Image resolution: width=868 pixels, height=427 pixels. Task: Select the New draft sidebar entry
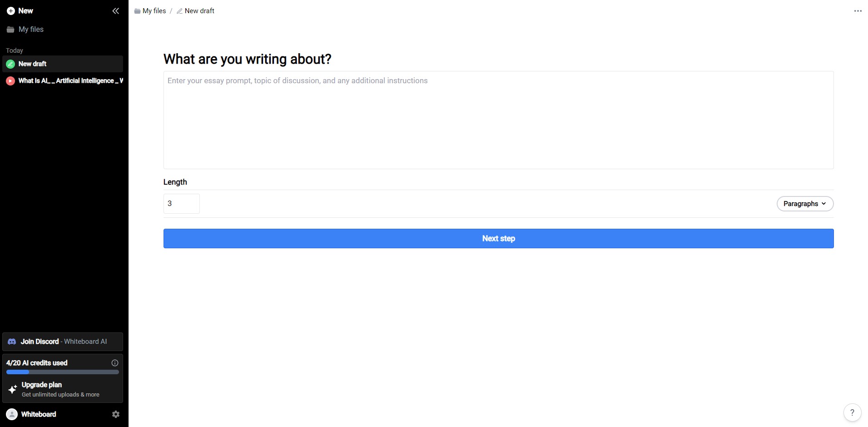click(63, 64)
